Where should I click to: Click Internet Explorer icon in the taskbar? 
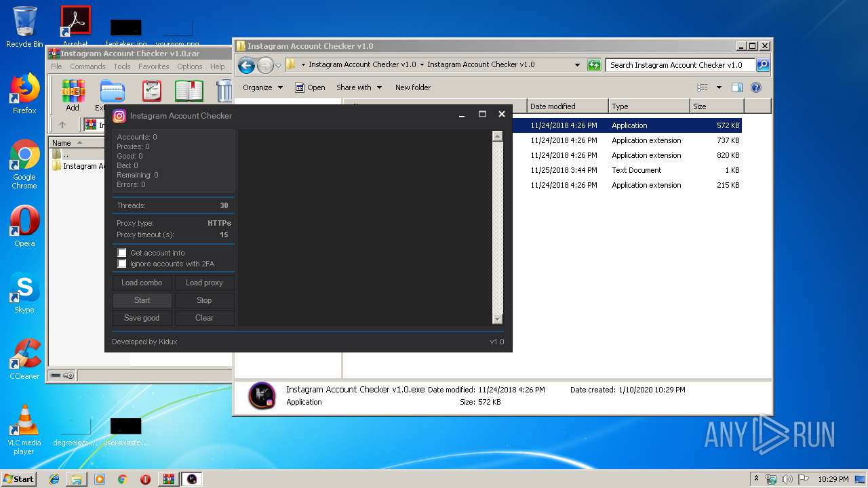click(54, 479)
